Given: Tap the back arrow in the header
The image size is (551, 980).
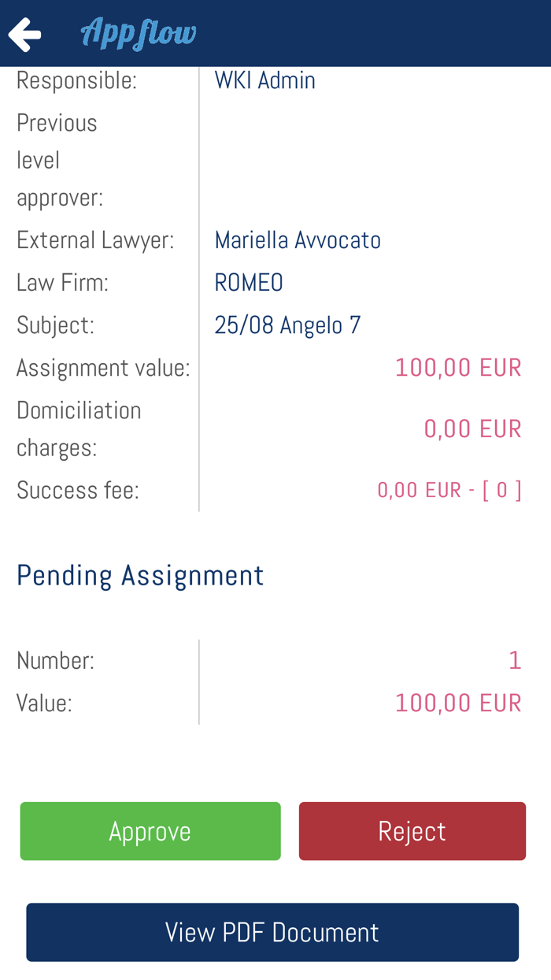Looking at the screenshot, I should (24, 32).
